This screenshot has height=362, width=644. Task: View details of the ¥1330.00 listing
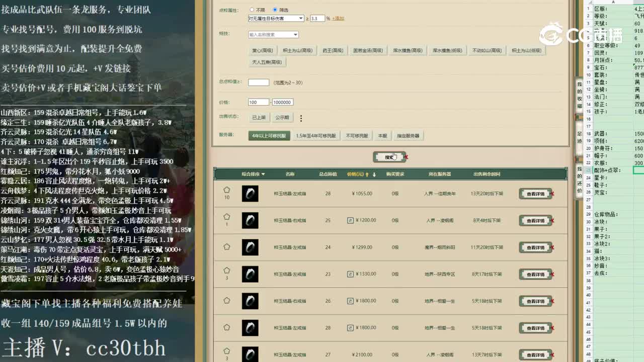[535, 275]
